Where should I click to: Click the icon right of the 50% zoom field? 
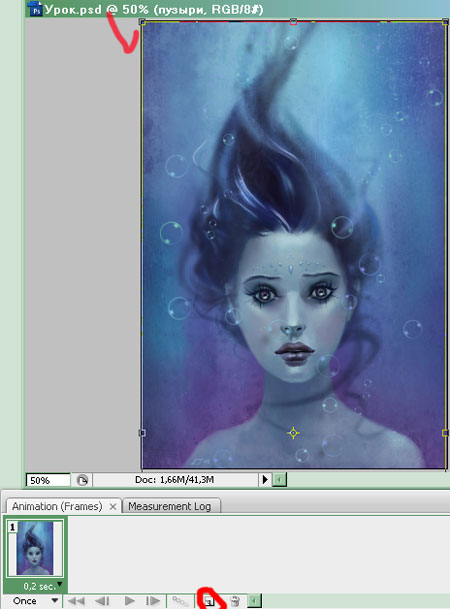[x=82, y=480]
